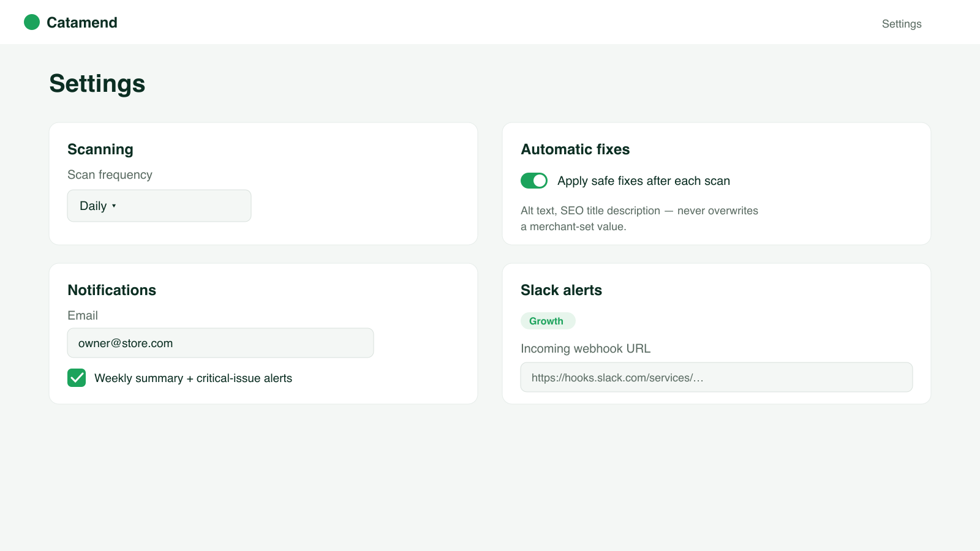This screenshot has width=980, height=551.
Task: Click the Scanning section title
Action: point(100,149)
